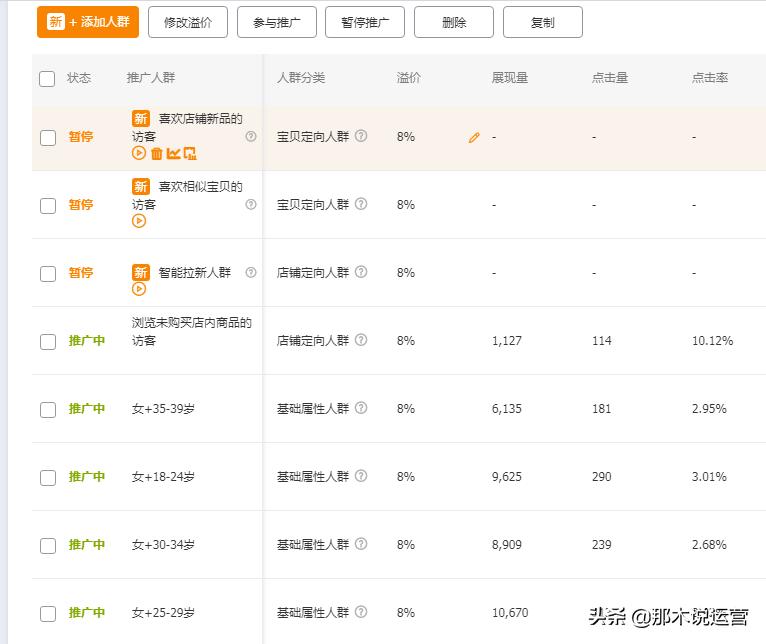Tick the 浏览未购买店内商品的访客 row checkbox
This screenshot has height=644, width=766.
pos(48,342)
